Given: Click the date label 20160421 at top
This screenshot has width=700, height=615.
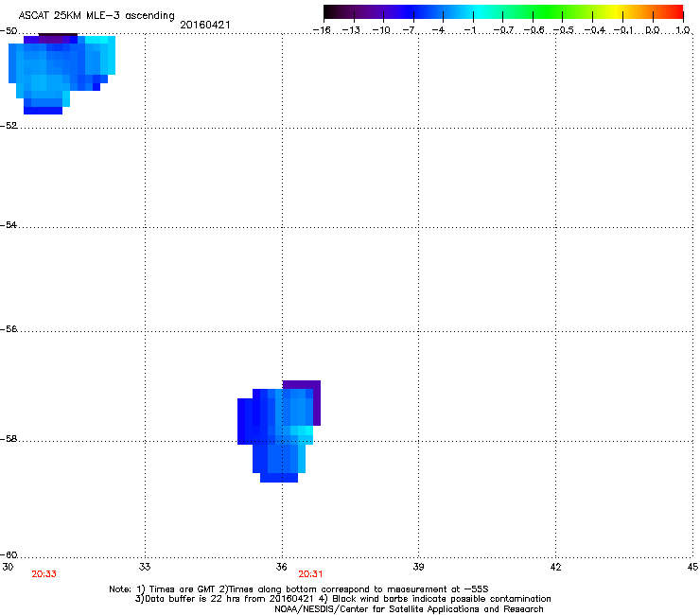Looking at the screenshot, I should (x=205, y=25).
